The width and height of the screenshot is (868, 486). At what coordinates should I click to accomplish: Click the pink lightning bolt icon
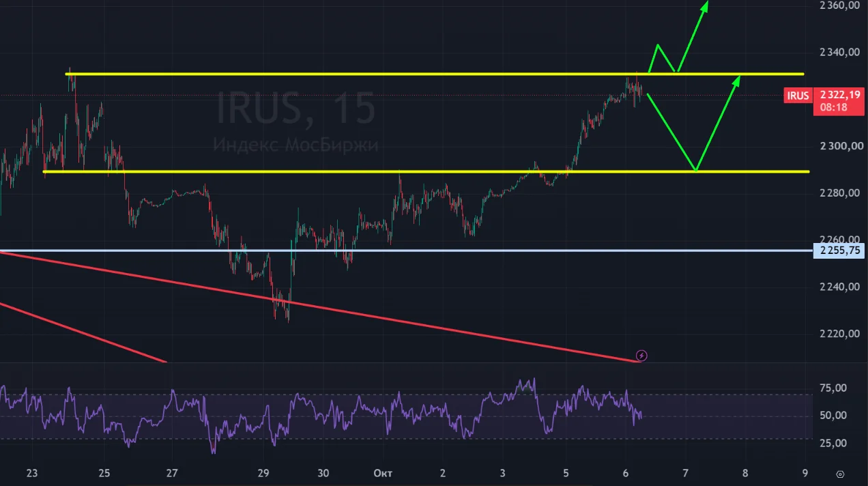(641, 355)
